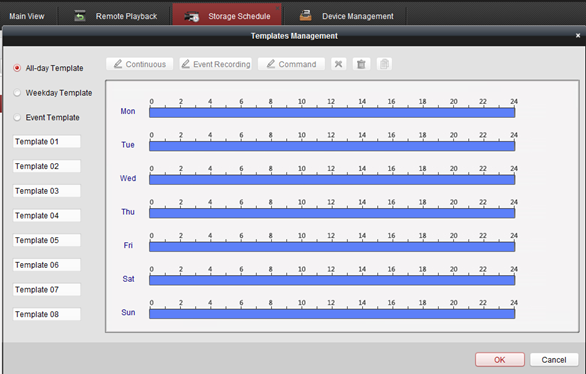586x374 pixels.
Task: Click the delete (scissors X) schedule icon
Action: click(339, 64)
